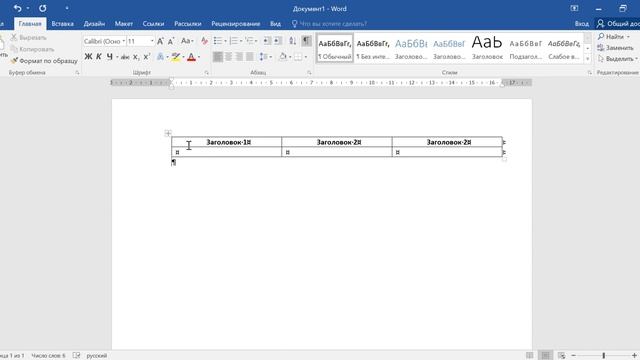Screen dimensions: 640x360
Task: Toggle bold (Ж) formatting
Action: (x=88, y=57)
